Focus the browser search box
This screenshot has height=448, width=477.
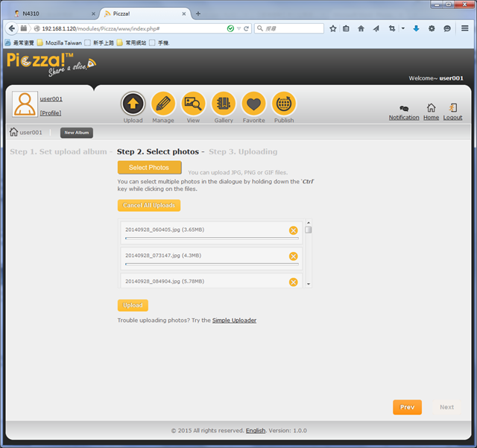[x=289, y=28]
